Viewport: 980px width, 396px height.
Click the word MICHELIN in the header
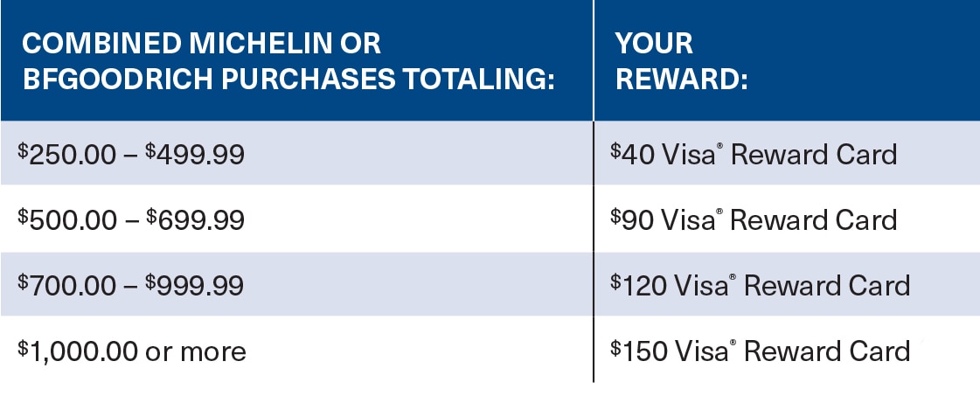(261, 44)
